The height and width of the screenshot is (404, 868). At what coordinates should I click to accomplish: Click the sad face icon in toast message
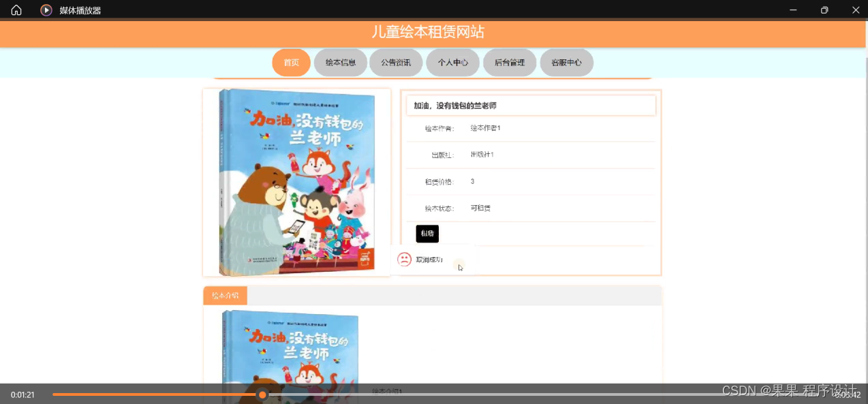[x=404, y=260]
